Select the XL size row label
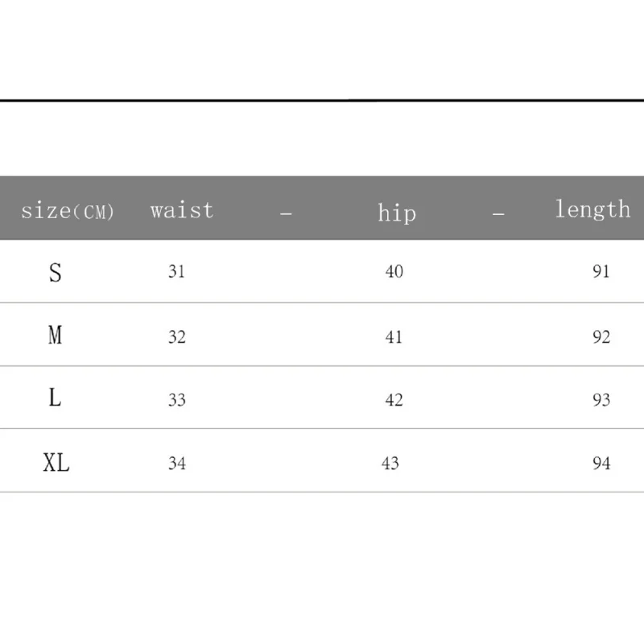This screenshot has height=644, width=644. coord(56,462)
